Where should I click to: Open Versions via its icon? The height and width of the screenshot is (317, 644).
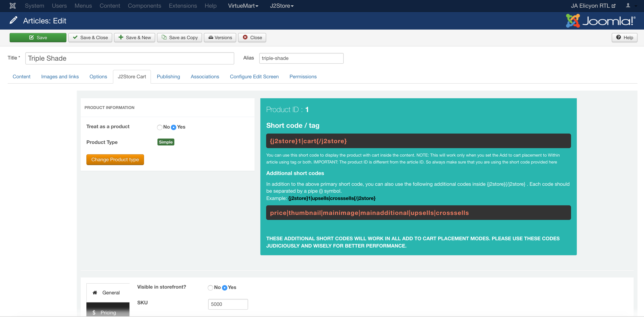[211, 37]
